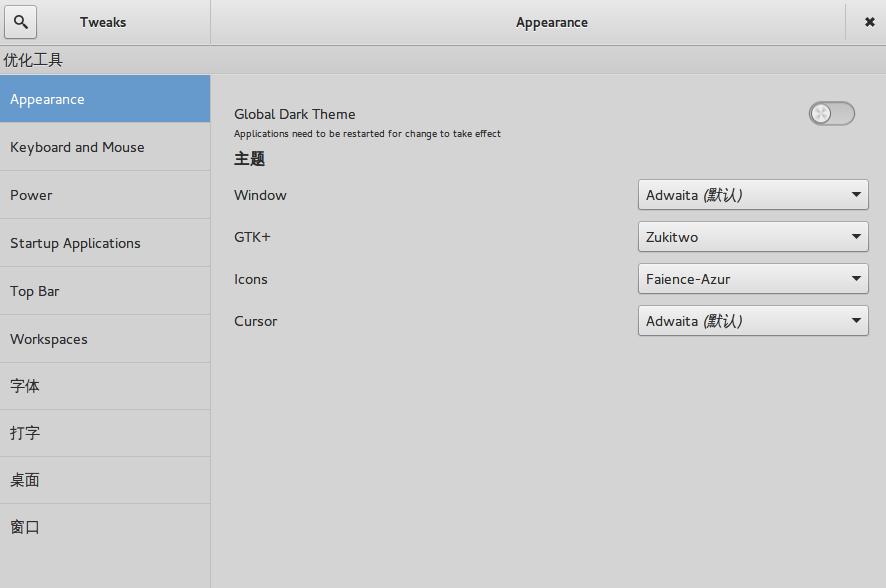Select Workspaces in the sidebar
This screenshot has width=886, height=588.
(105, 339)
